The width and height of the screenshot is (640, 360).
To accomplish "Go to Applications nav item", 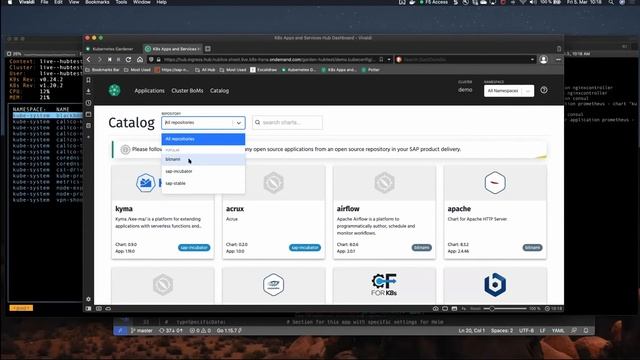I will click(149, 91).
